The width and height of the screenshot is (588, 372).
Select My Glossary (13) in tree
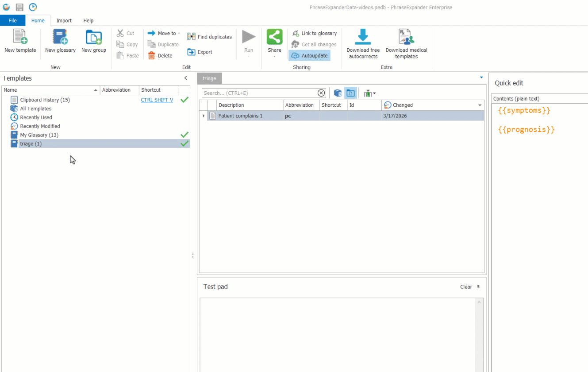click(x=39, y=135)
